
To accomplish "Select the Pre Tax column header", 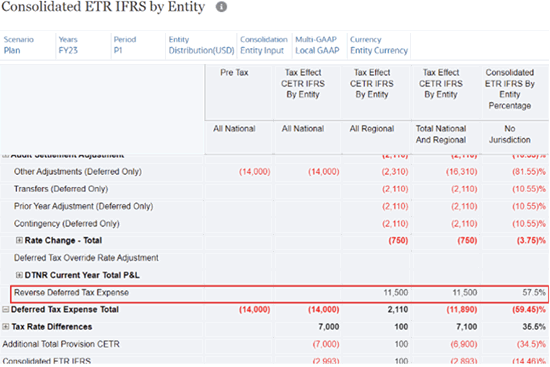I will click(x=234, y=73).
